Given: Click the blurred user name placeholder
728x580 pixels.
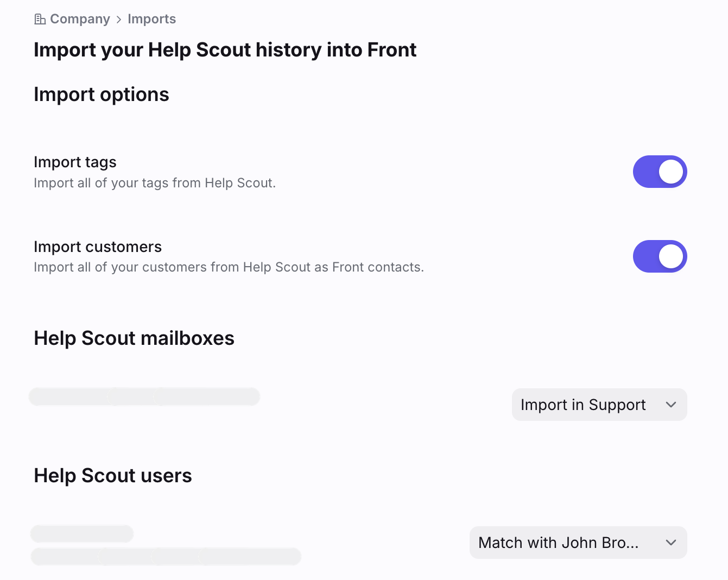Looking at the screenshot, I should click(x=82, y=533).
